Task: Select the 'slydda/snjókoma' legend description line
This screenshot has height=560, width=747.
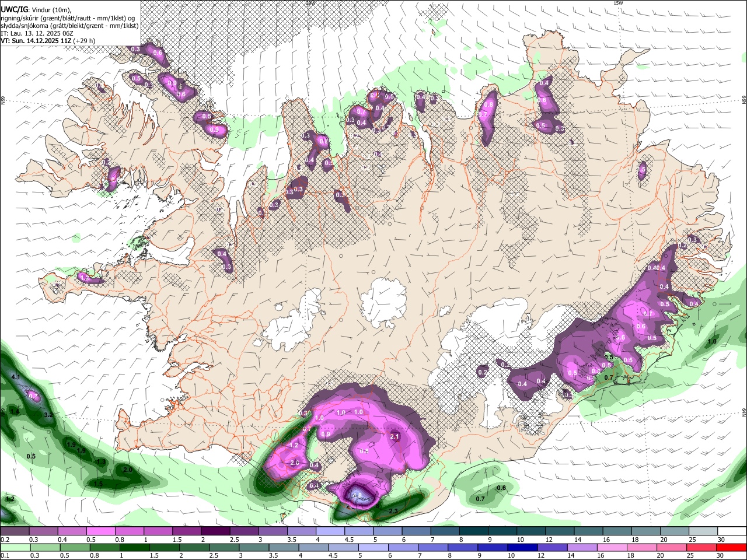Action: coord(69,26)
